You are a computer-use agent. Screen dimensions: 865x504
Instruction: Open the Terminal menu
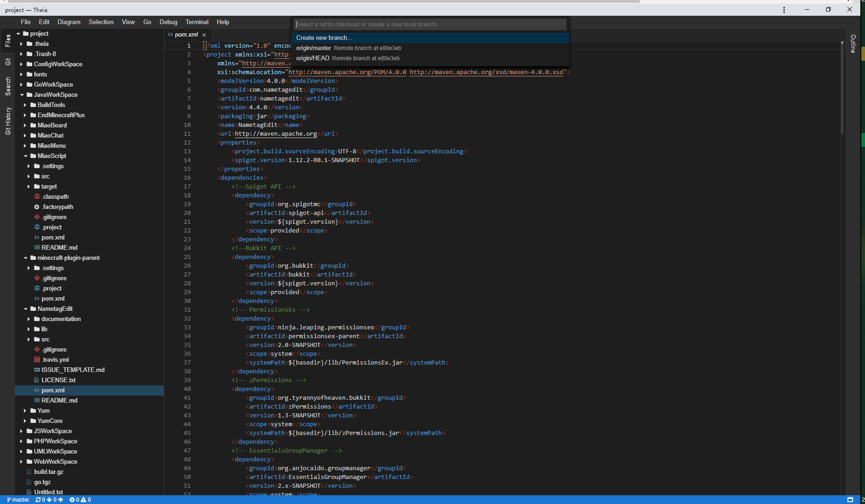(x=197, y=22)
